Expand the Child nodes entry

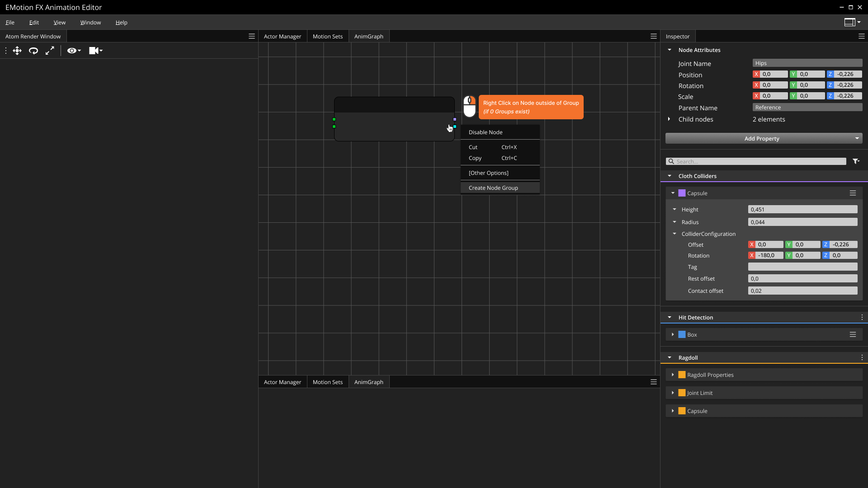click(x=670, y=119)
